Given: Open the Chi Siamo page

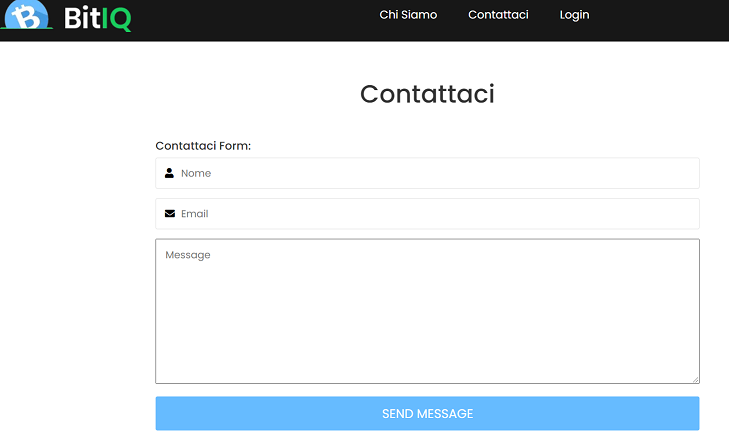Looking at the screenshot, I should 408,15.
